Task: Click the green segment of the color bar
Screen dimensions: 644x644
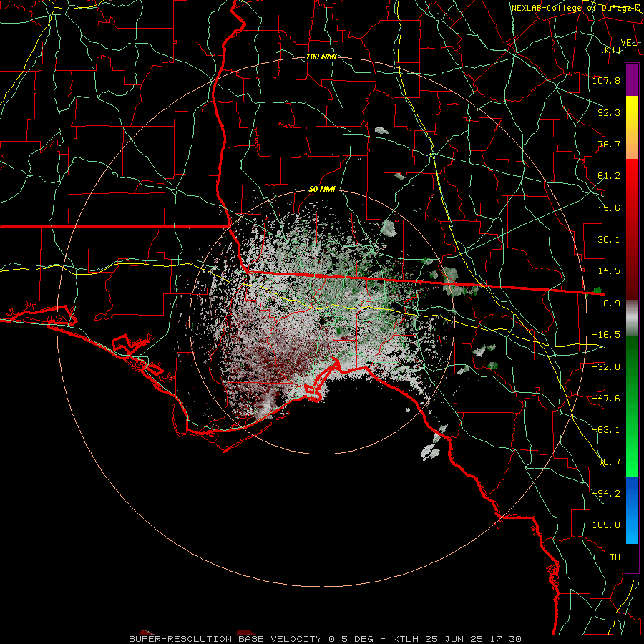Action: pyautogui.click(x=632, y=406)
